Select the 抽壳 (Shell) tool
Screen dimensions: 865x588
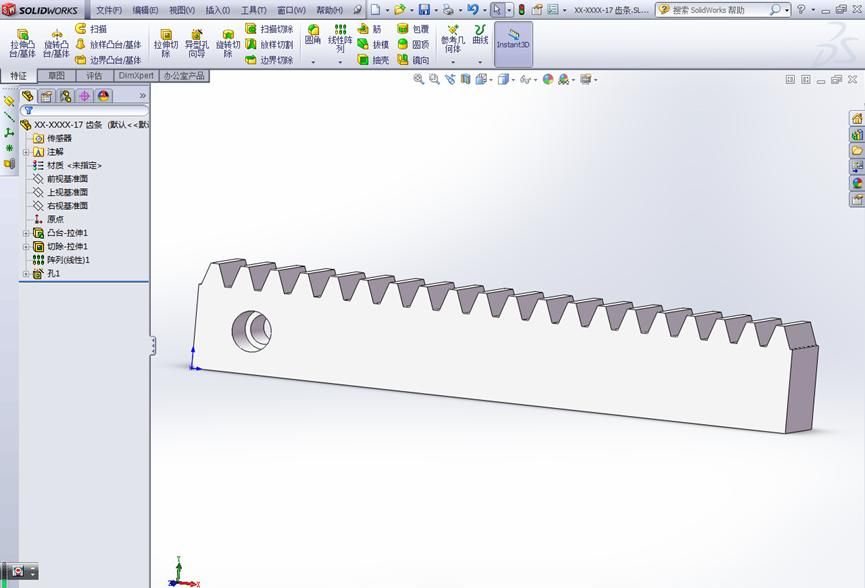tap(362, 59)
